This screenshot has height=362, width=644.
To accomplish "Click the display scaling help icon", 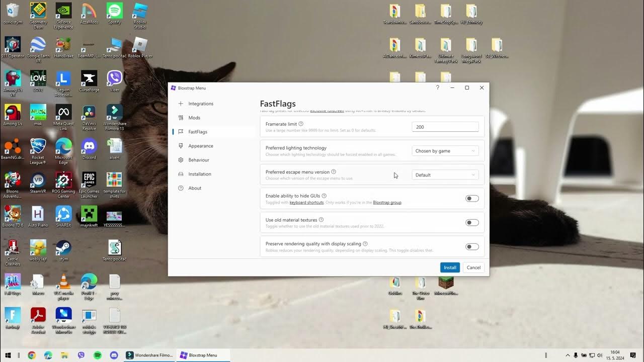I will pos(365,244).
